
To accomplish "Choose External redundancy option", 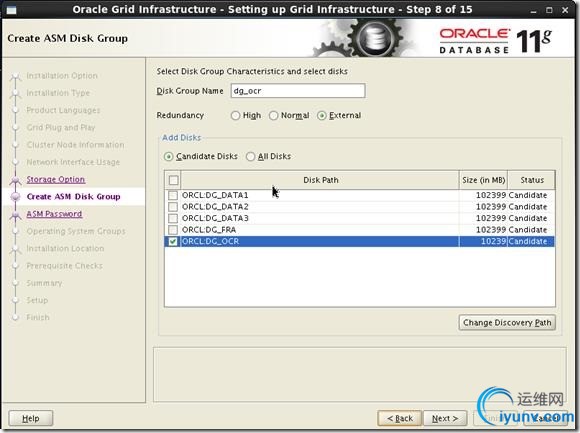I will tap(322, 116).
